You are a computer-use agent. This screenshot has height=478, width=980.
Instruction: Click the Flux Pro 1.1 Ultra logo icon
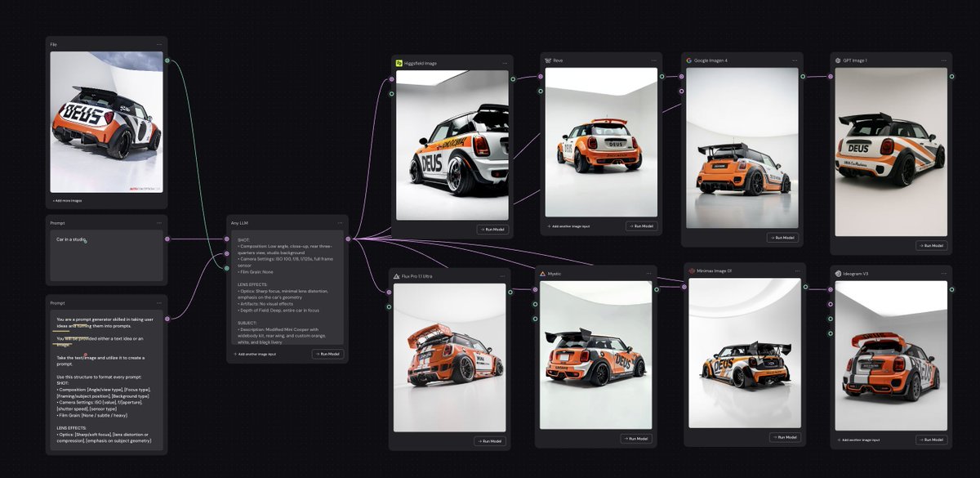(x=396, y=276)
